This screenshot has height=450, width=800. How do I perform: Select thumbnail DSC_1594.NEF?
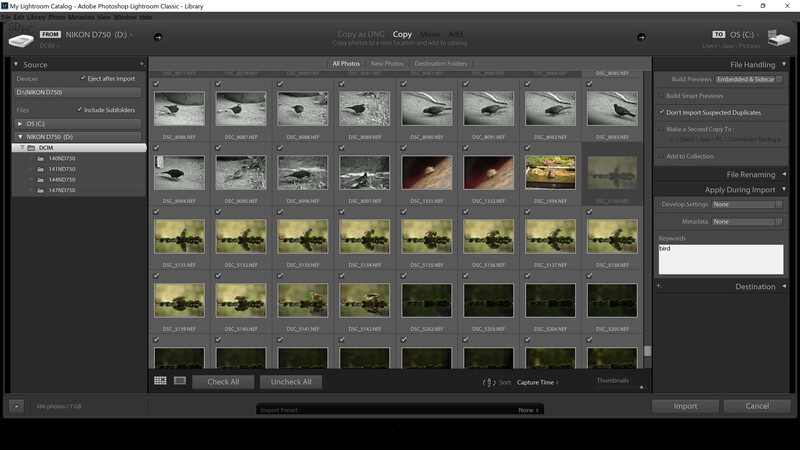tap(550, 172)
